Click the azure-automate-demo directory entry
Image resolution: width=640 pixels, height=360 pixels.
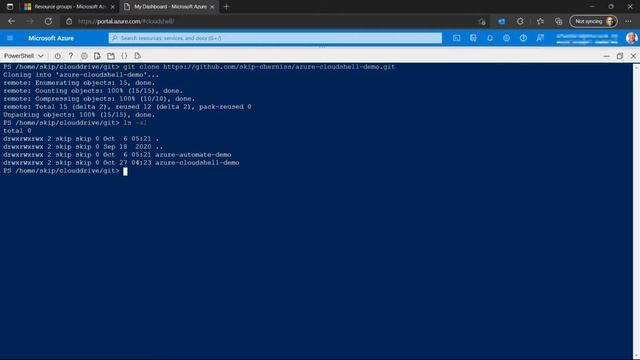pos(193,155)
